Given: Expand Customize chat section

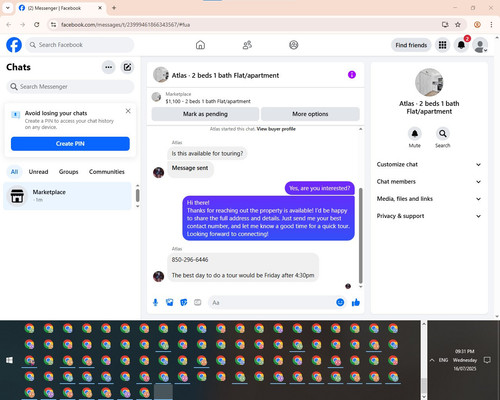Looking at the screenshot, I should point(429,164).
